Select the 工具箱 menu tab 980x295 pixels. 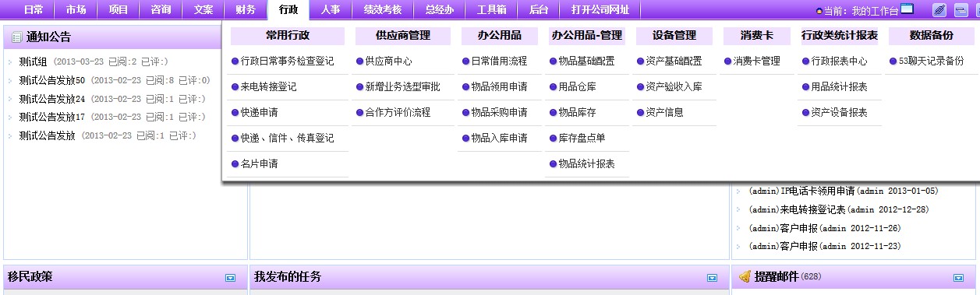[x=491, y=10]
